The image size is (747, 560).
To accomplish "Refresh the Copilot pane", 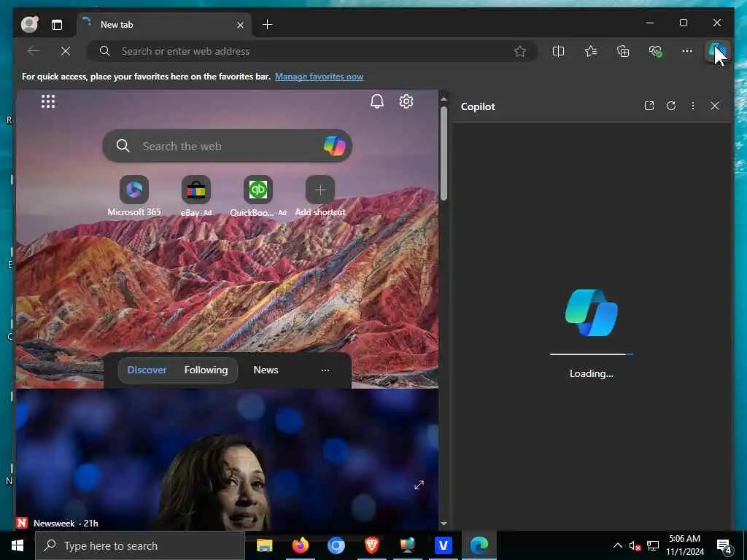I will click(671, 106).
